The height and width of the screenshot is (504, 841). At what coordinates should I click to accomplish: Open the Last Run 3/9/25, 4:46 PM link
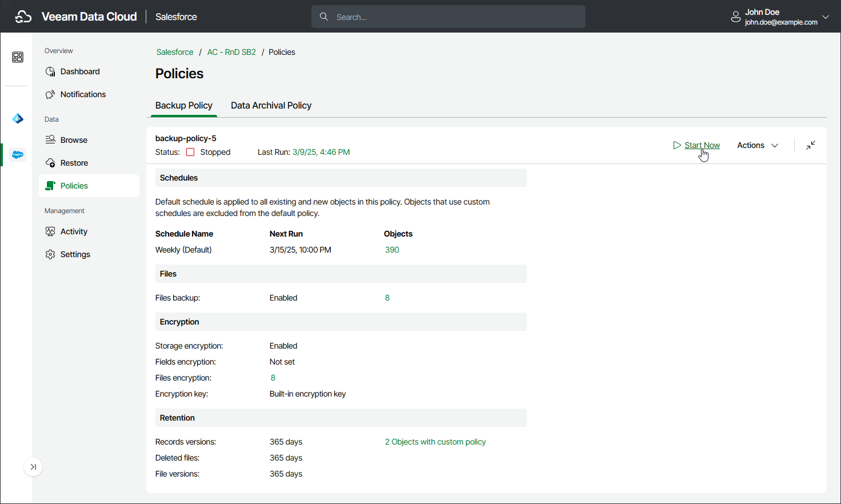coord(321,152)
